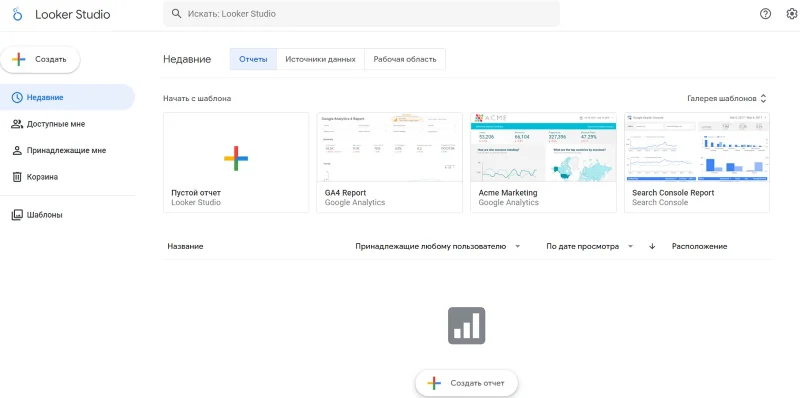800x398 pixels.
Task: Select Недавние in the sidebar
Action: (67, 97)
